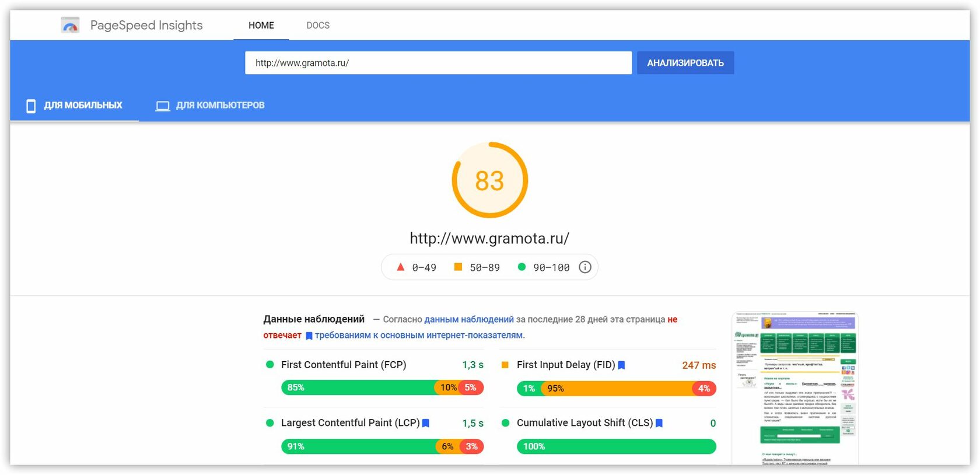Click bookmark icon next to First Input Delay
The height and width of the screenshot is (475, 980).
622,365
